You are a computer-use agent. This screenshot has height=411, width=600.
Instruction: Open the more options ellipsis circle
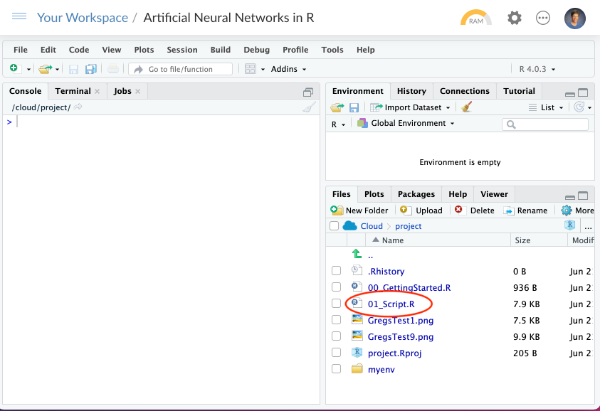pos(543,18)
